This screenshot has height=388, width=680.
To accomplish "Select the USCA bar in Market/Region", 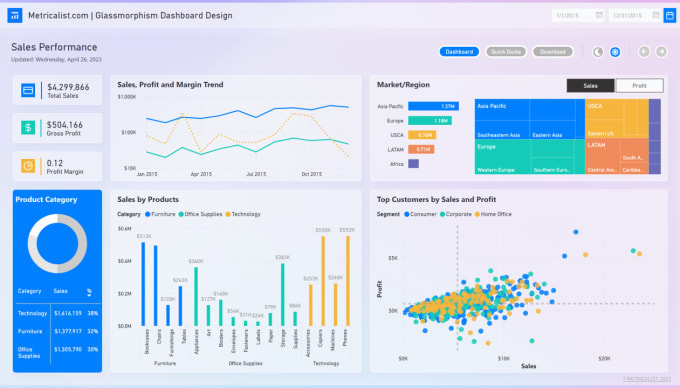I will point(422,135).
